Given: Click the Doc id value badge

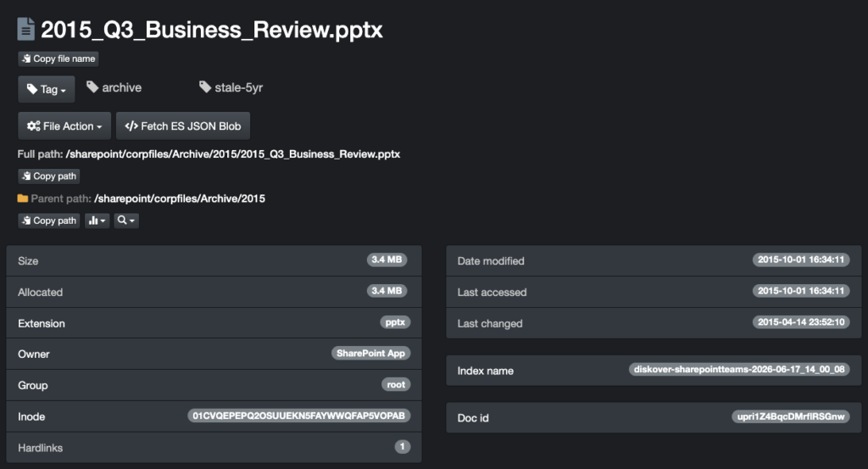Looking at the screenshot, I should (791, 416).
